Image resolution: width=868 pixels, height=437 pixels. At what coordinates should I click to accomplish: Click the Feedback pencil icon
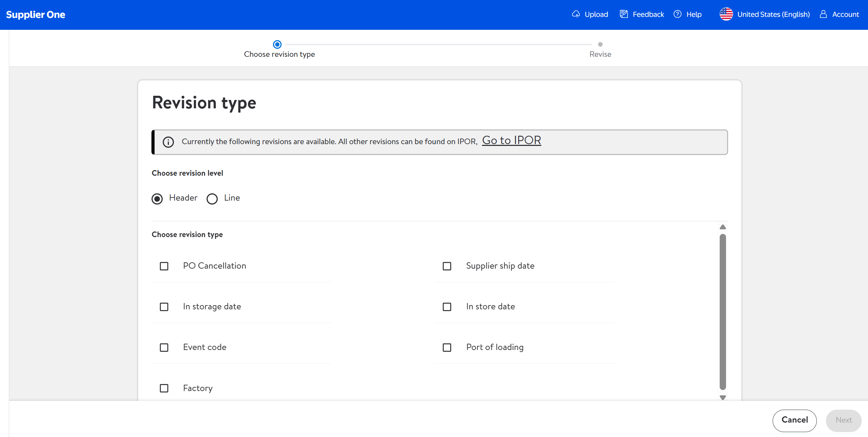pyautogui.click(x=624, y=14)
